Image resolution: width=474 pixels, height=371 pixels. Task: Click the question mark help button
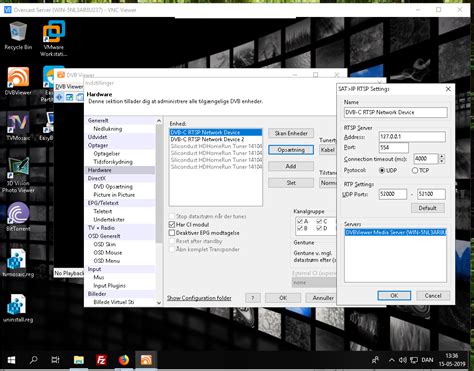[253, 298]
